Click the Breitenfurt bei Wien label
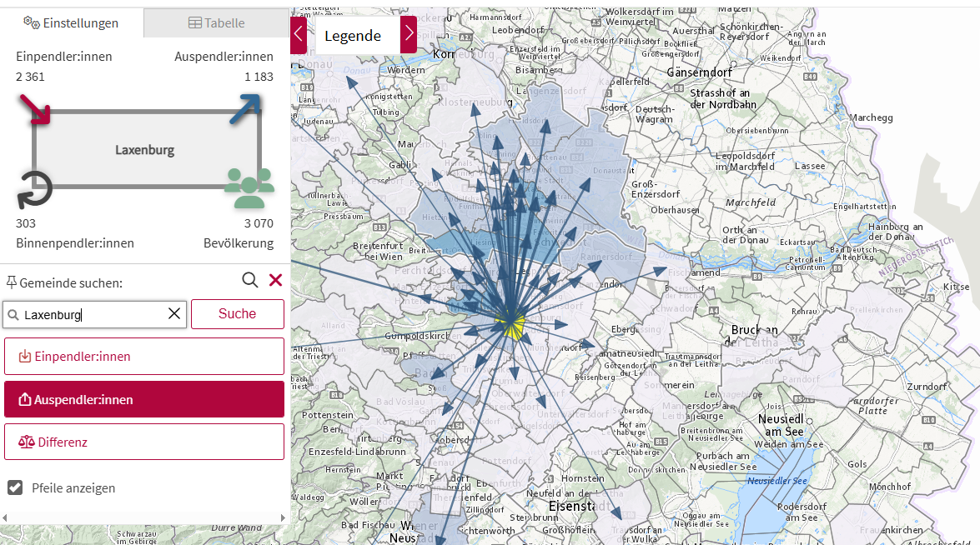Viewport: 980px width, 545px height. 378,251
